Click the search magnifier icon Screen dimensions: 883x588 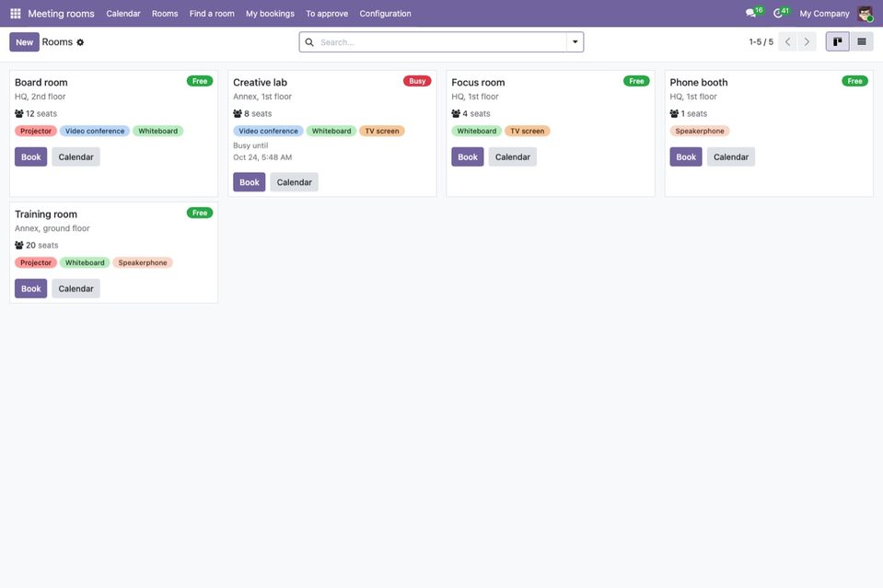309,42
